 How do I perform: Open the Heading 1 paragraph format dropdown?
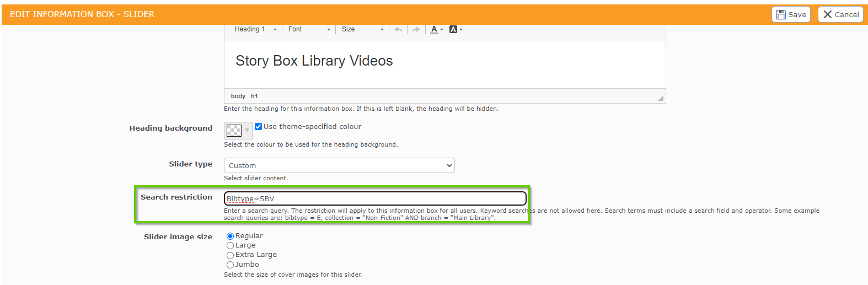tap(255, 30)
